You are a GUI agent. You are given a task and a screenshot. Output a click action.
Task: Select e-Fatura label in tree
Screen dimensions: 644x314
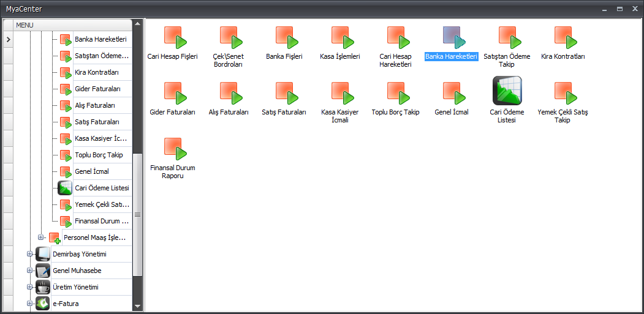click(x=66, y=304)
